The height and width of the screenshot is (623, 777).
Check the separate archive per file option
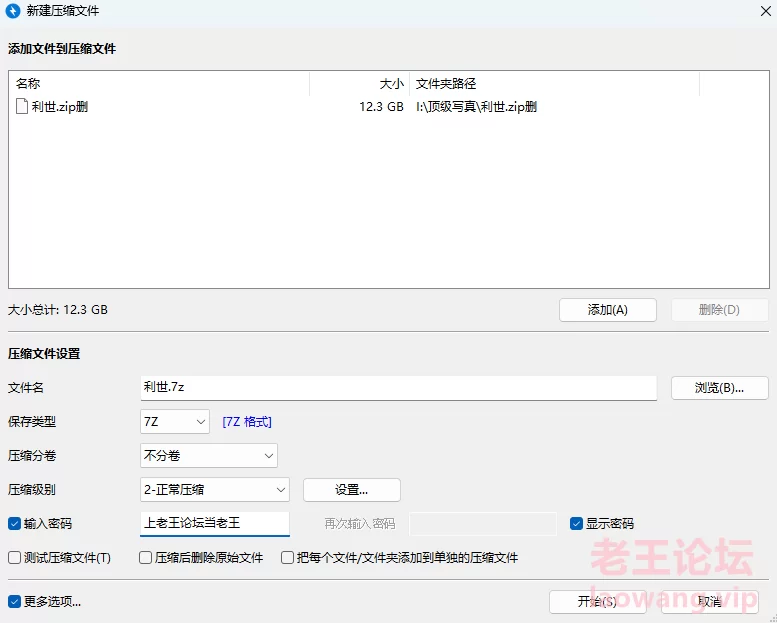coord(288,557)
